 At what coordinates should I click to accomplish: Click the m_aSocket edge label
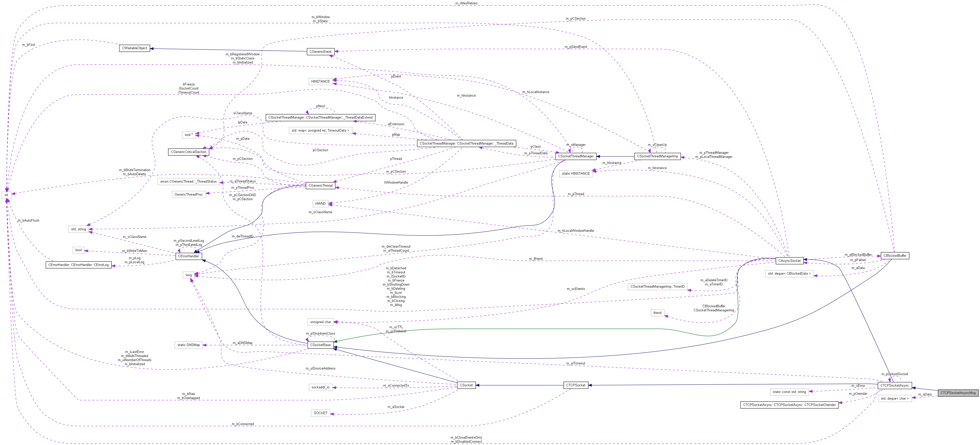(x=396, y=407)
